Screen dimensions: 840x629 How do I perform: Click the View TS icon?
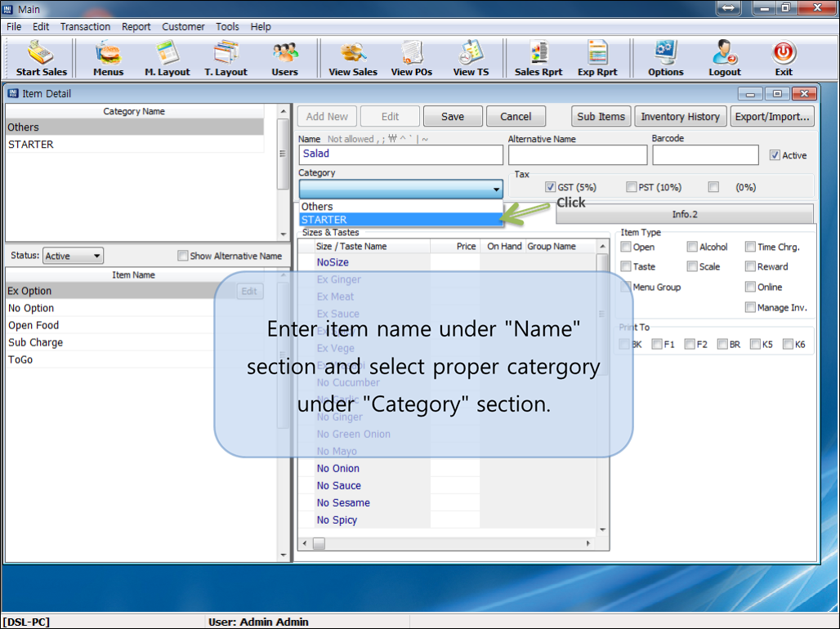click(471, 58)
